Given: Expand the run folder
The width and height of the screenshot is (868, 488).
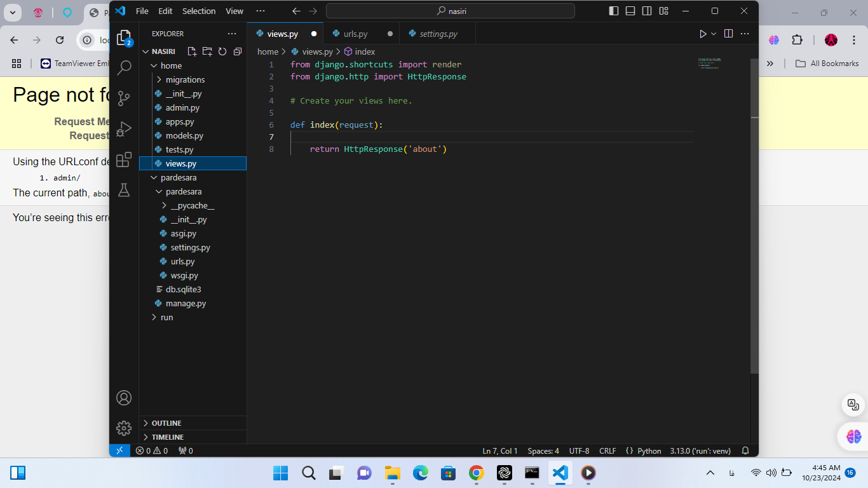Looking at the screenshot, I should (x=193, y=317).
